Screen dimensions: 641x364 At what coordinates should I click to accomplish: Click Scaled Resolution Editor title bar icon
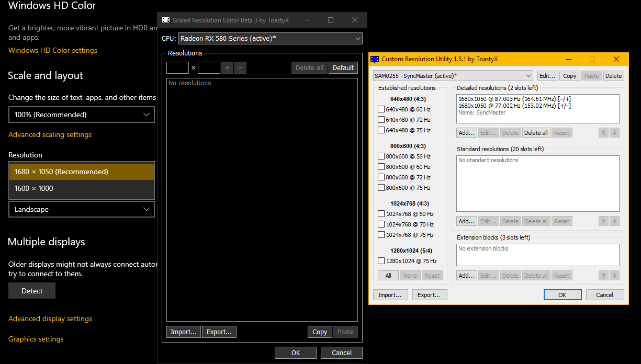click(x=166, y=20)
